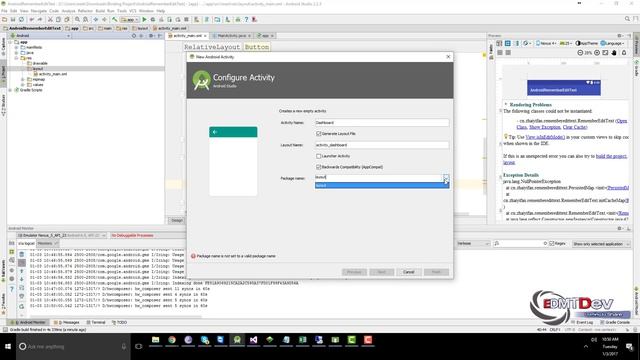Open the Gradle Console tool window
The image size is (640, 360).
615,322
